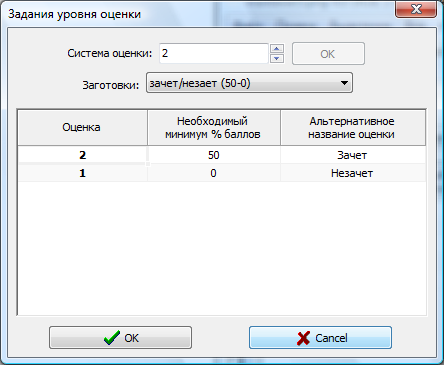
Task: Click the Альтернативное название оценки header
Action: [353, 127]
